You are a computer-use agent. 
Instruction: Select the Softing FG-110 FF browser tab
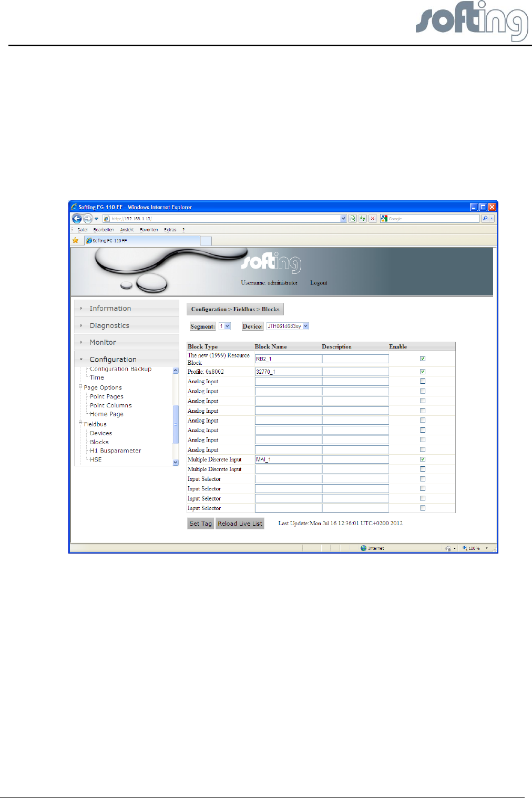click(x=142, y=240)
